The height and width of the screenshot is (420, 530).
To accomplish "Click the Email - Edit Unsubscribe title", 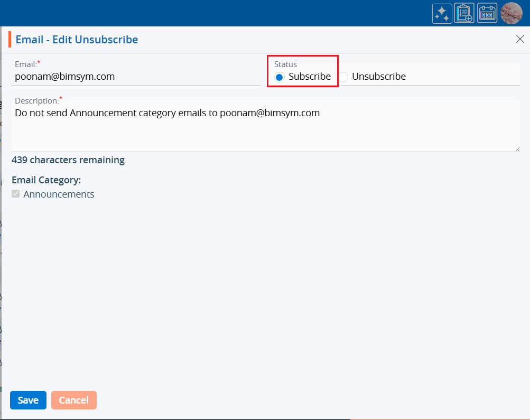I will (x=77, y=40).
